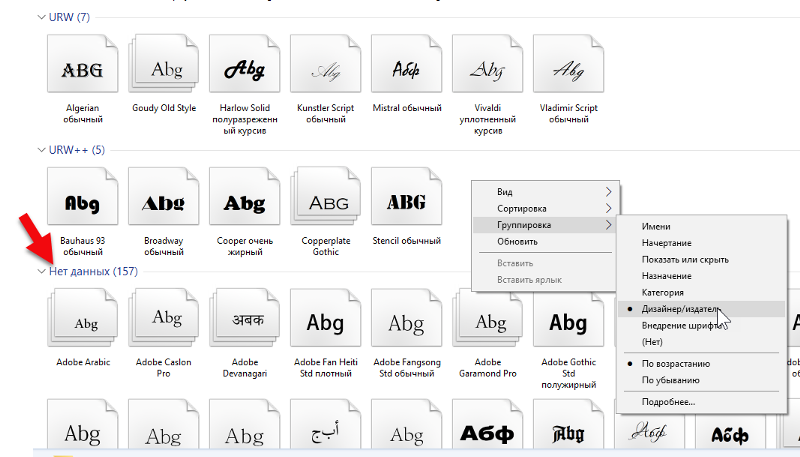Select the Copperplate Gothic font family icon

pyautogui.click(x=326, y=196)
